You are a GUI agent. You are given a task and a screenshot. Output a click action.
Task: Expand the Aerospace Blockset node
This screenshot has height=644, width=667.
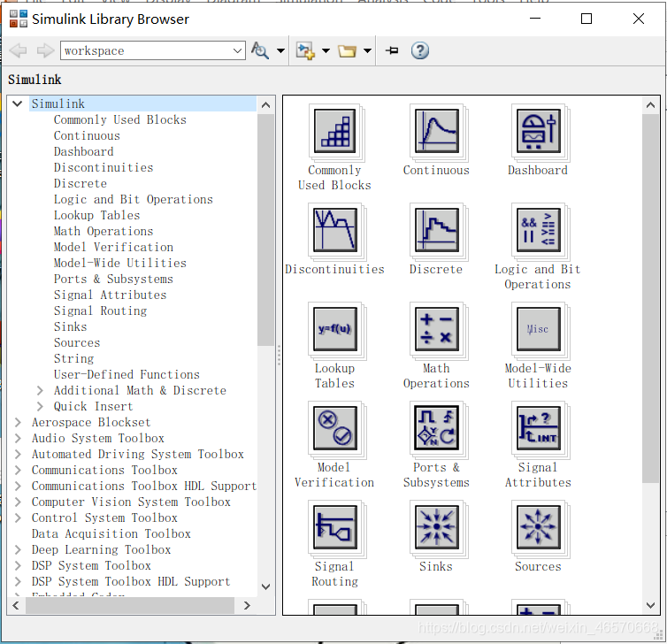coord(18,422)
